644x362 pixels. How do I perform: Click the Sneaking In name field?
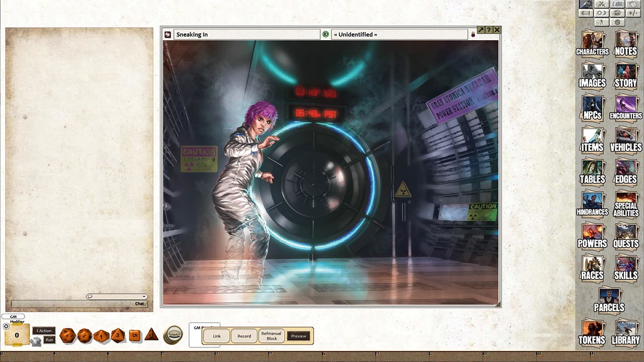247,34
